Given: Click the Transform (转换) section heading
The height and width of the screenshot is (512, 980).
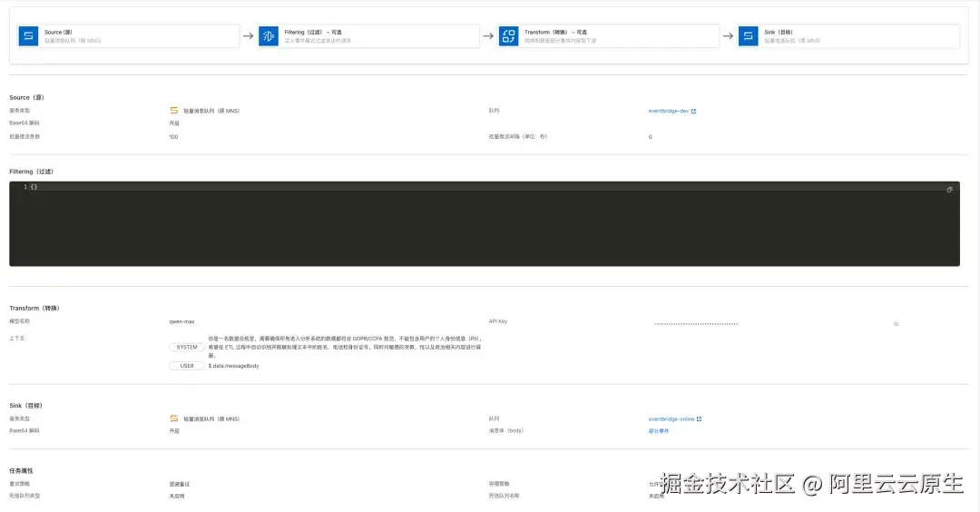Looking at the screenshot, I should 34,309.
